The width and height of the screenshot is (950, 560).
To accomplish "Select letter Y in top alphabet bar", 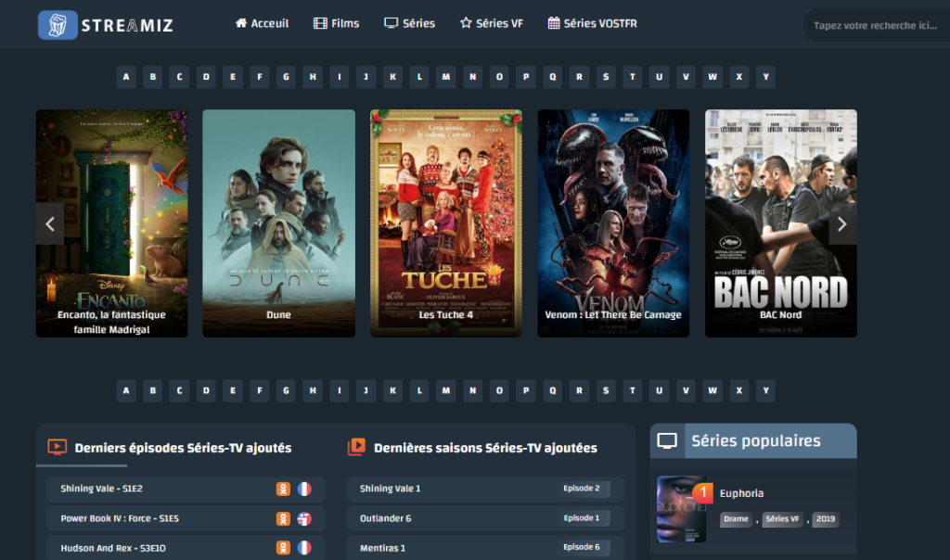I will [x=765, y=77].
